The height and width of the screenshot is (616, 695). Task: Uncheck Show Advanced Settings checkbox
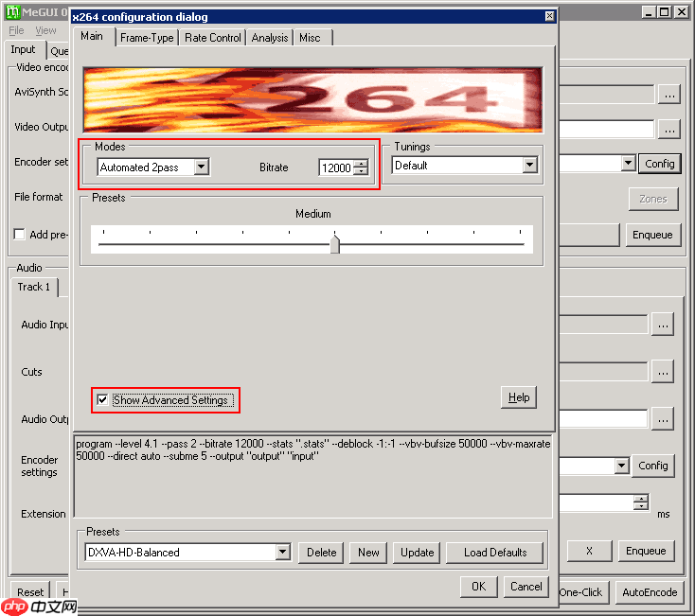(x=102, y=400)
